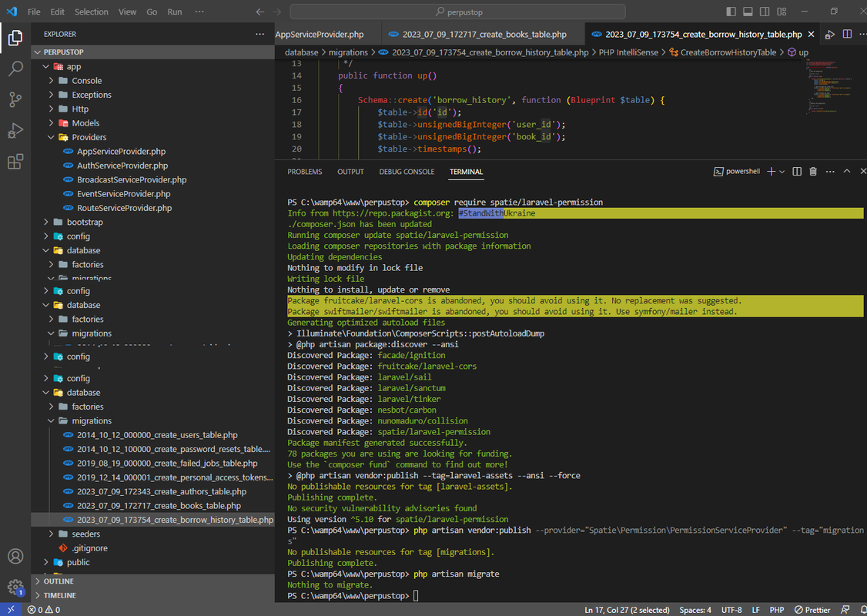Expand the seeders folder
This screenshot has height=616, width=867.
(152, 534)
